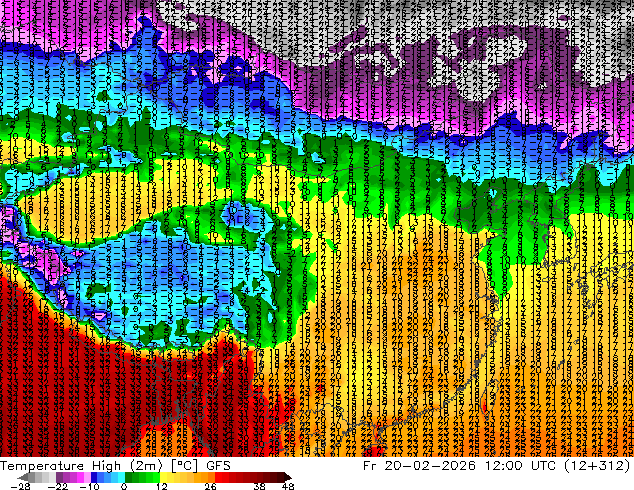Click the 48 label on the legend
The width and height of the screenshot is (634, 490).
pos(288,486)
